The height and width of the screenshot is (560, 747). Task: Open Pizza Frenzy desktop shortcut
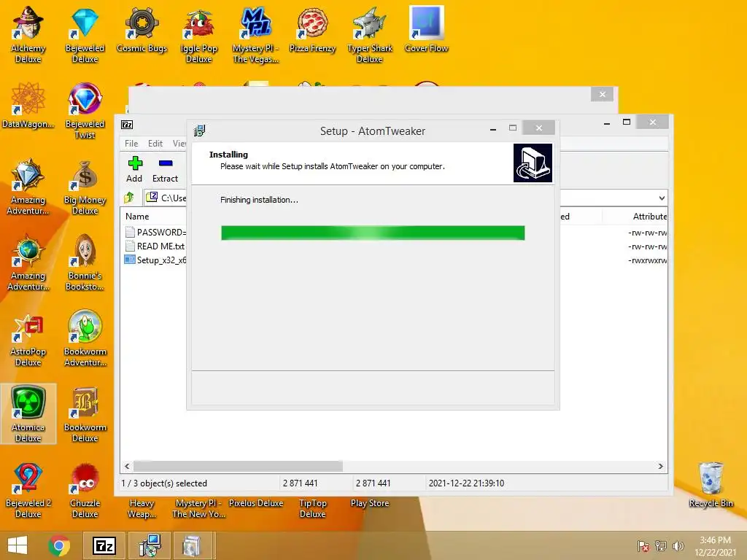[312, 29]
